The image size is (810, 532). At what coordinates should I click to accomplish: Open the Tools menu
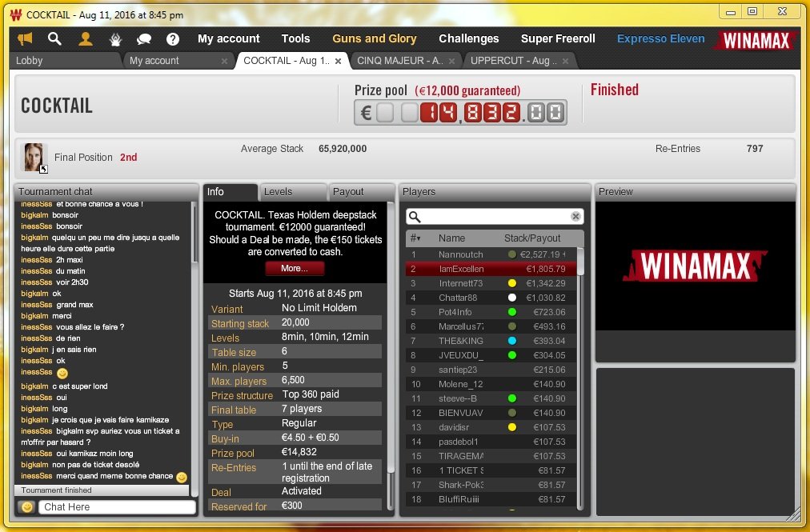point(295,38)
